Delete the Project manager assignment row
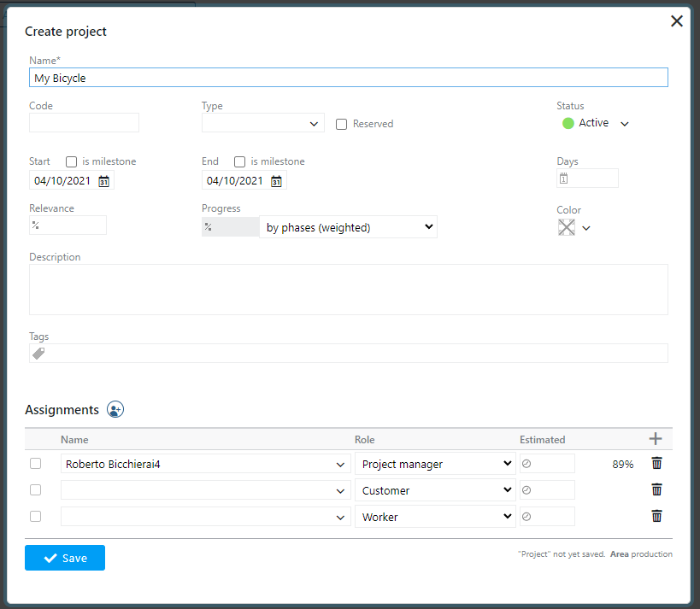Screen dimensions: 700x609 pos(656,464)
